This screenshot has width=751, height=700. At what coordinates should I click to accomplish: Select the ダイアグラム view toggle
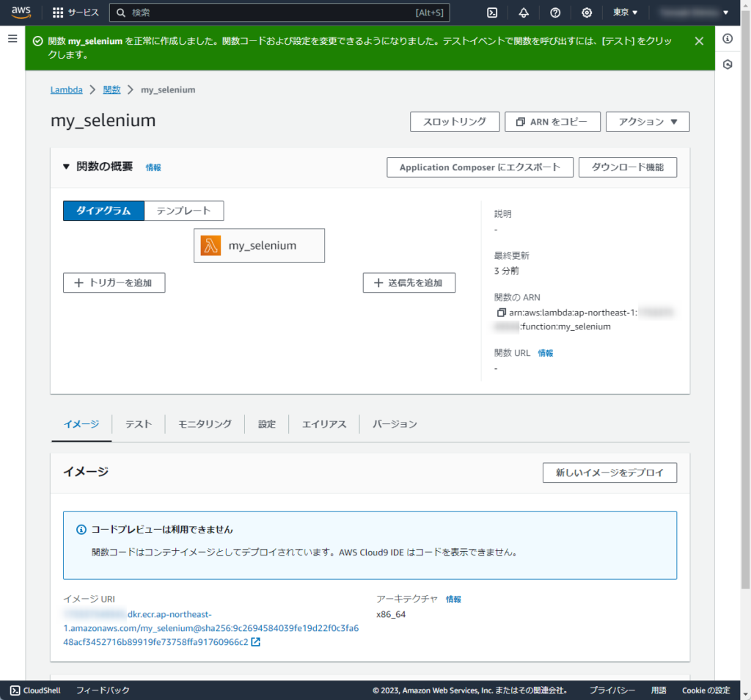point(103,211)
